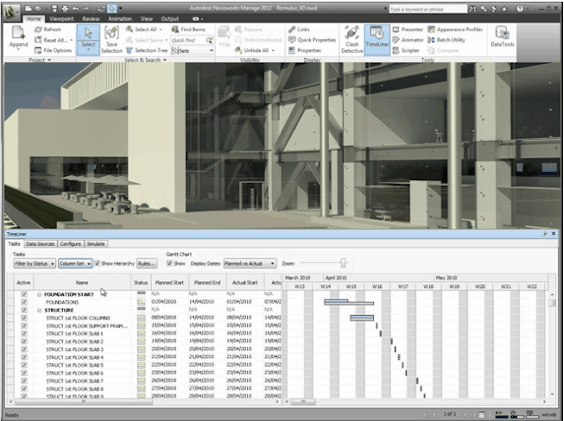This screenshot has height=421, width=564.
Task: Collapse the STRUCTURE tree node
Action: pyautogui.click(x=39, y=310)
